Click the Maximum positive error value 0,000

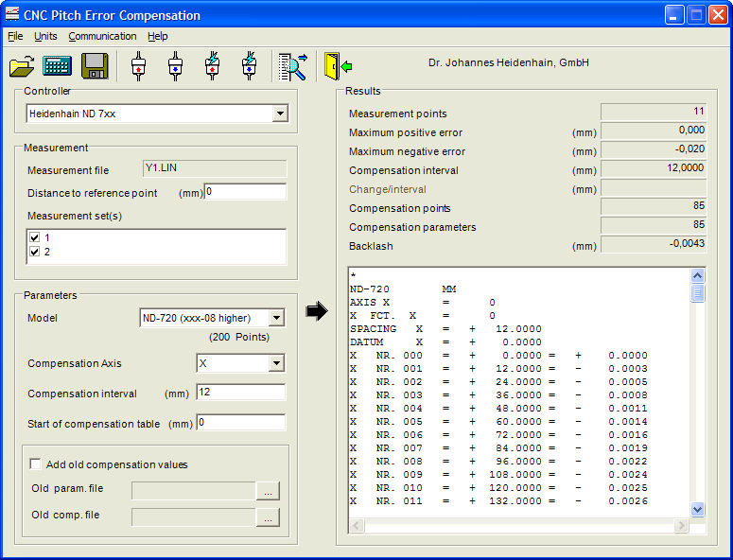(654, 131)
